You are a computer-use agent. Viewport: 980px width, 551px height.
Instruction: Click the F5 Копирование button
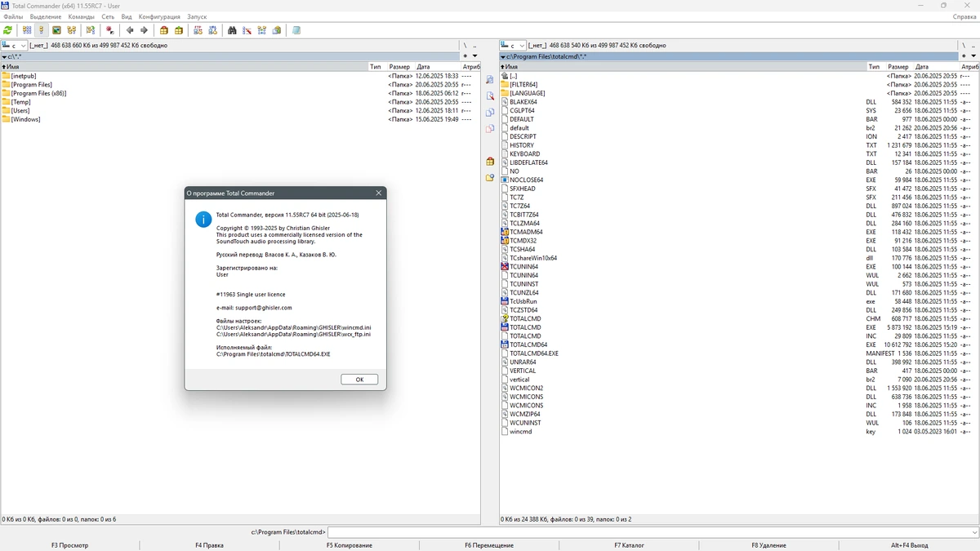click(x=349, y=545)
